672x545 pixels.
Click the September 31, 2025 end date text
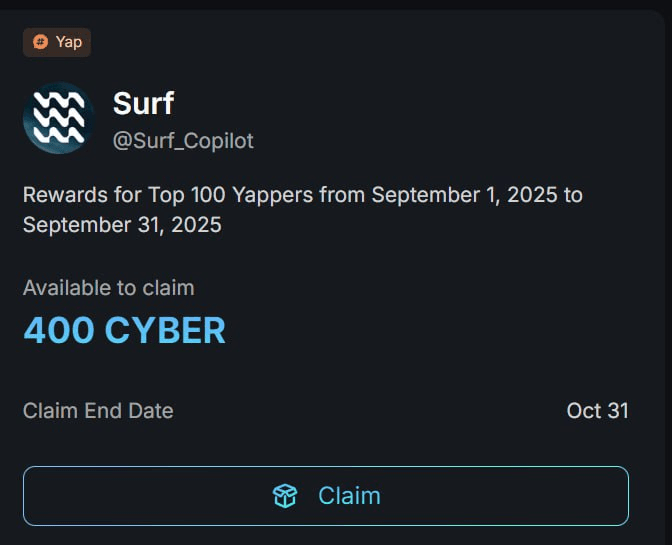coord(122,225)
